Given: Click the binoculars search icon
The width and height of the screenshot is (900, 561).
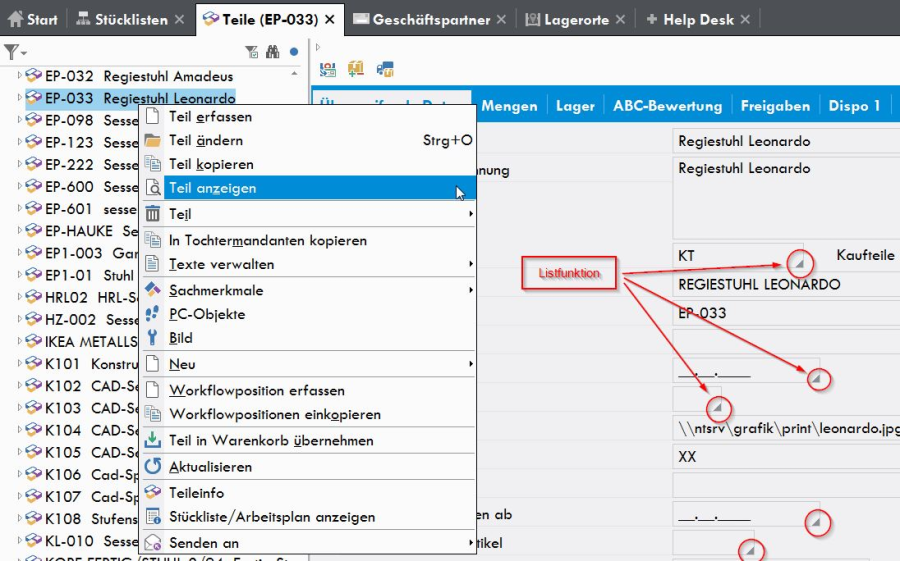Looking at the screenshot, I should 273,52.
